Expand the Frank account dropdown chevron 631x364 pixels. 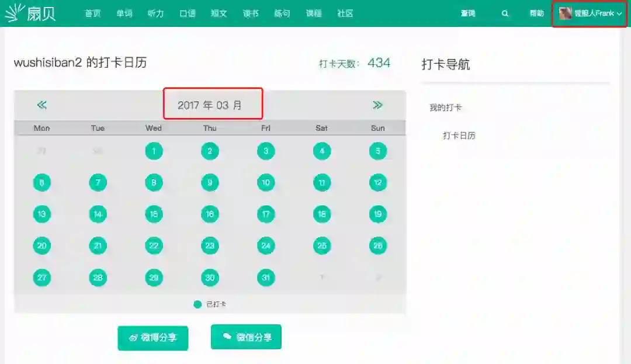point(619,13)
